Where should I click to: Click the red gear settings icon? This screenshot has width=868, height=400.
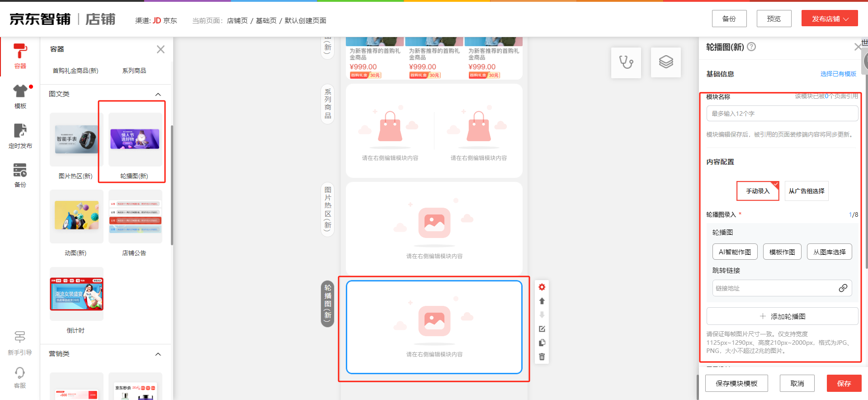click(542, 287)
